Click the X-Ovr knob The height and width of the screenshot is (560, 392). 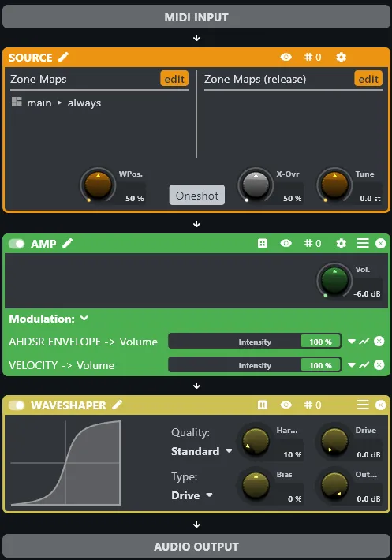[x=256, y=185]
